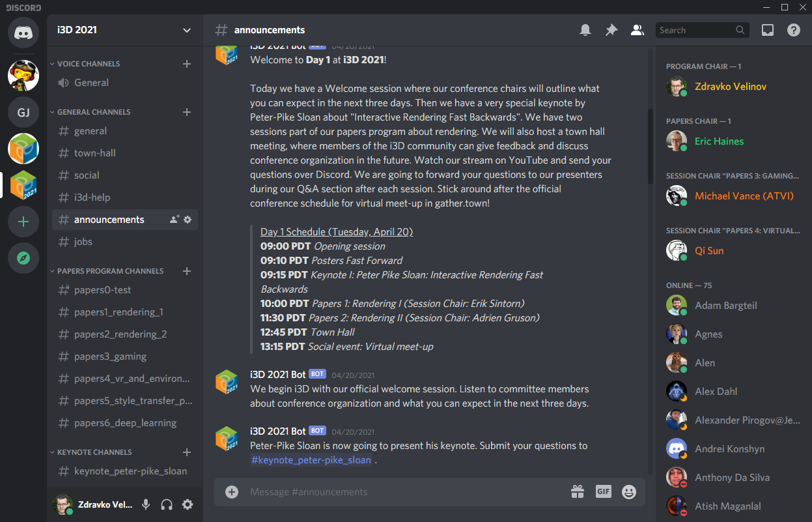Click the Explore Public Servers compass icon

23,258
